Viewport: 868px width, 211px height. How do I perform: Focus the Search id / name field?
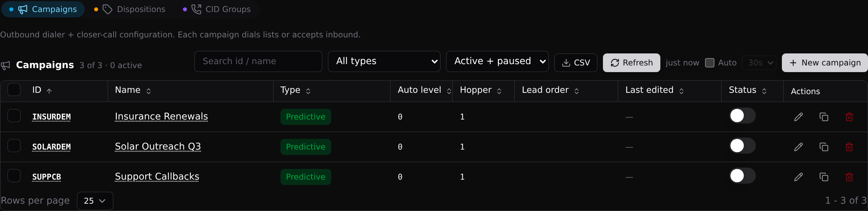(x=258, y=61)
